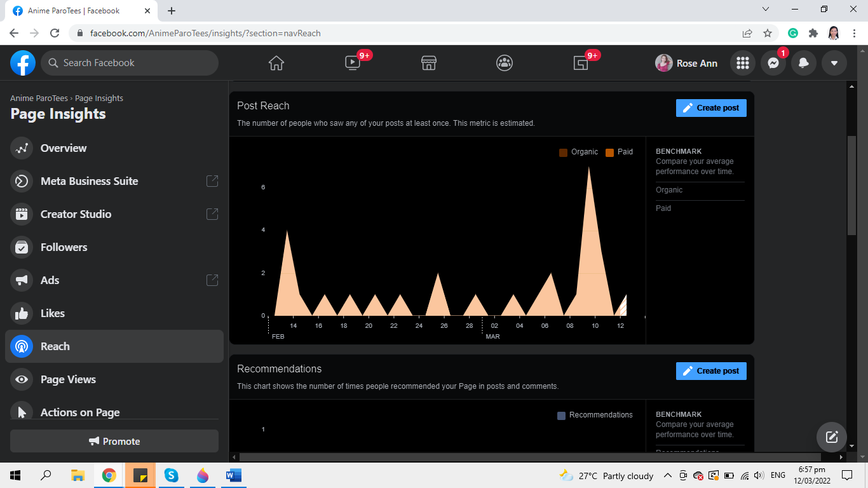Open the nine-dot Menu grid icon
868x488 pixels.
coord(743,63)
